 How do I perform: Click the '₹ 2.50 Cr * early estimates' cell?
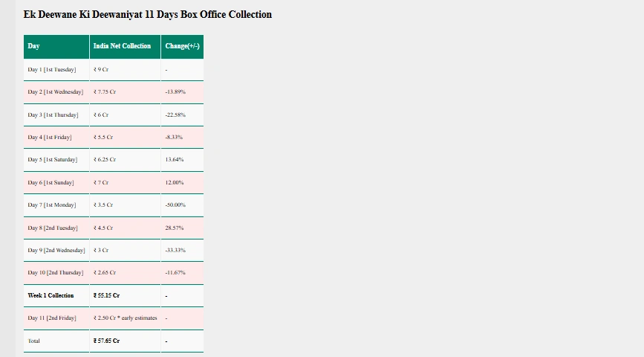tap(126, 318)
